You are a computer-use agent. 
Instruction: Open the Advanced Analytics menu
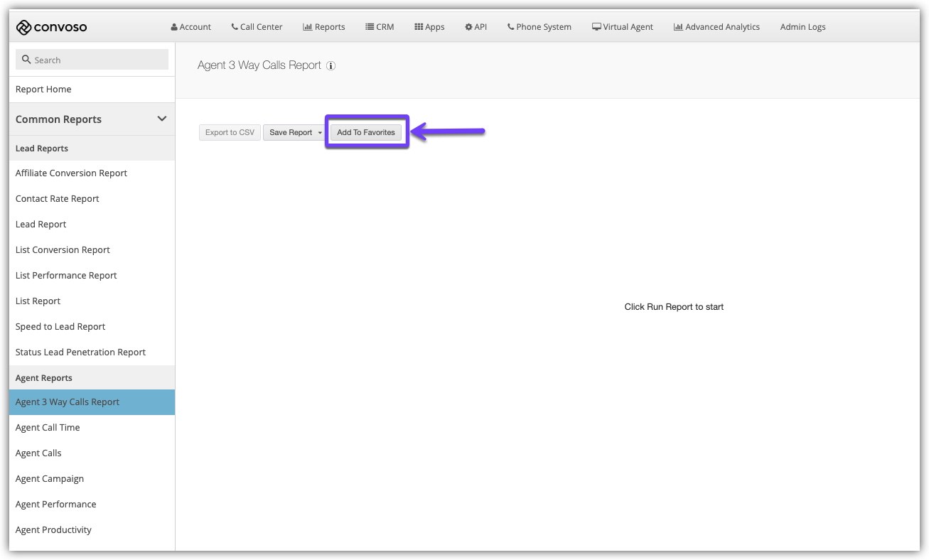point(716,27)
